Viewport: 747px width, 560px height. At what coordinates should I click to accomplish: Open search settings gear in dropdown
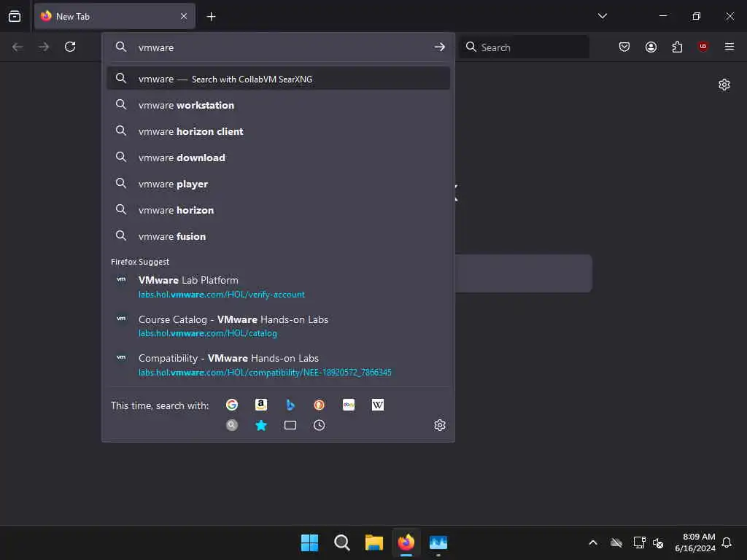click(440, 425)
